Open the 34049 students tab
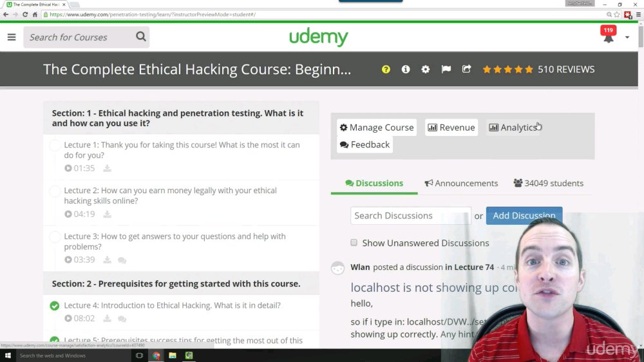644x362 pixels. [x=548, y=184]
